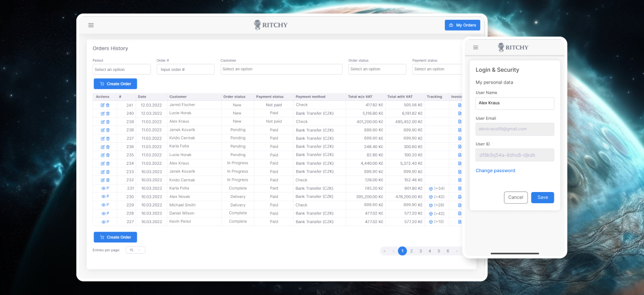Open the Period filter dropdown
This screenshot has width=644, height=295.
(122, 69)
